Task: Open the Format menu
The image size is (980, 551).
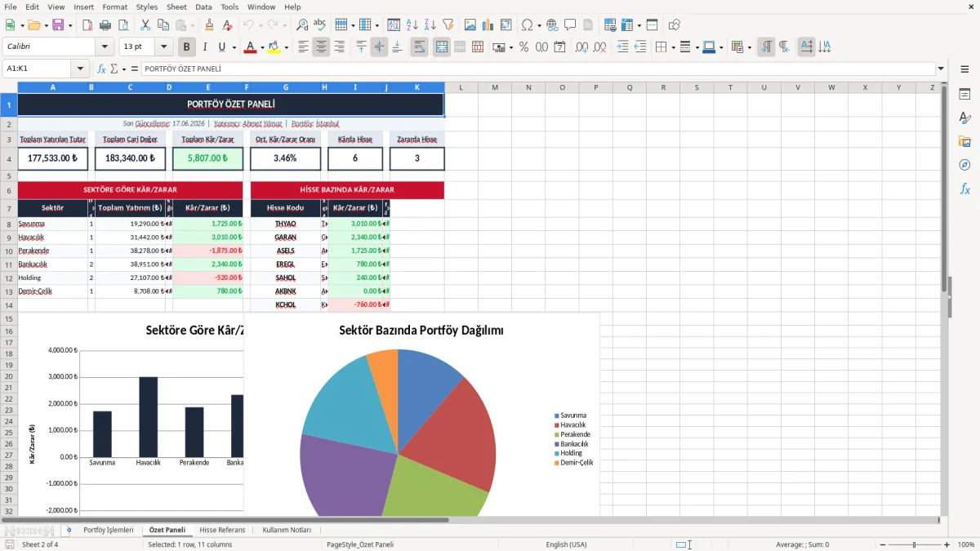Action: [x=114, y=7]
